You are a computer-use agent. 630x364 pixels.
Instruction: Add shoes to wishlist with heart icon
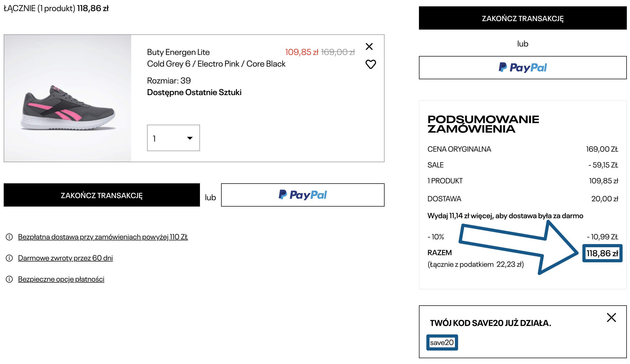pyautogui.click(x=371, y=64)
